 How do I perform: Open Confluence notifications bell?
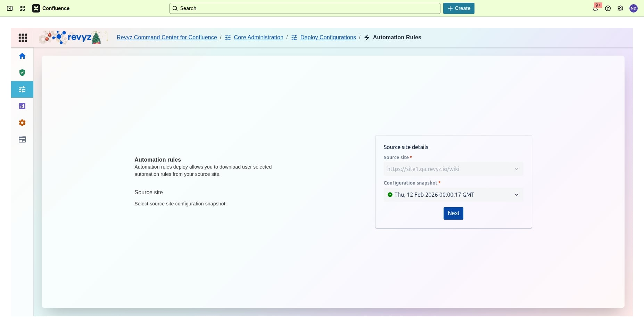pos(595,8)
